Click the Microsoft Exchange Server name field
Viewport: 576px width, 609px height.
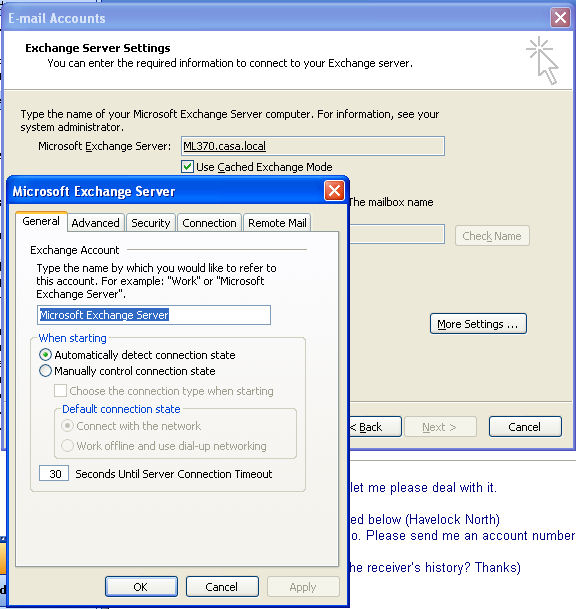(313, 146)
